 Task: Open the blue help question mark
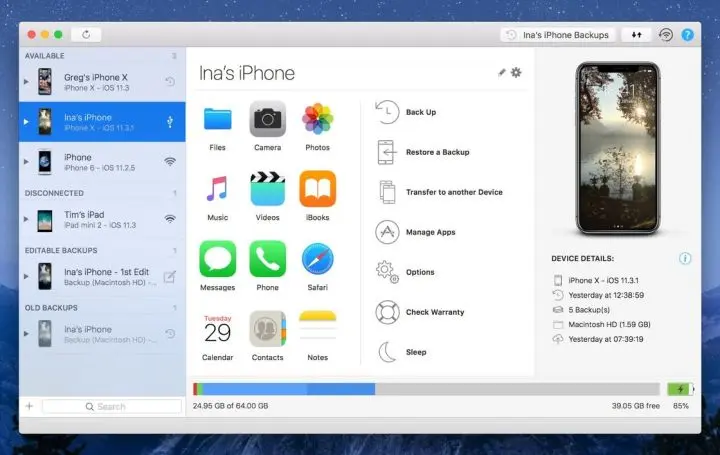[x=687, y=35]
